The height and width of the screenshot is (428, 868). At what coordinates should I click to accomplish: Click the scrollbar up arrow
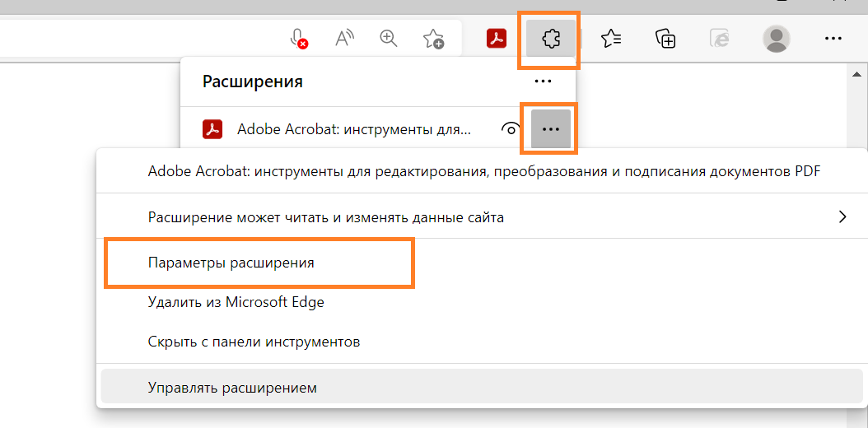[x=858, y=74]
